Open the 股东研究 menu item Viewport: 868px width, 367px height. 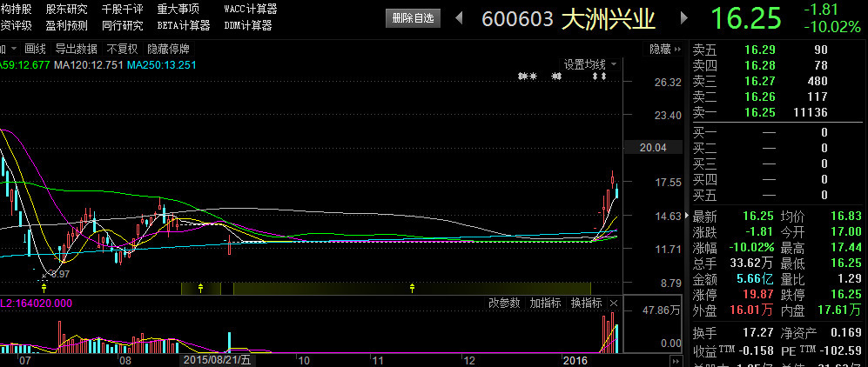72,9
